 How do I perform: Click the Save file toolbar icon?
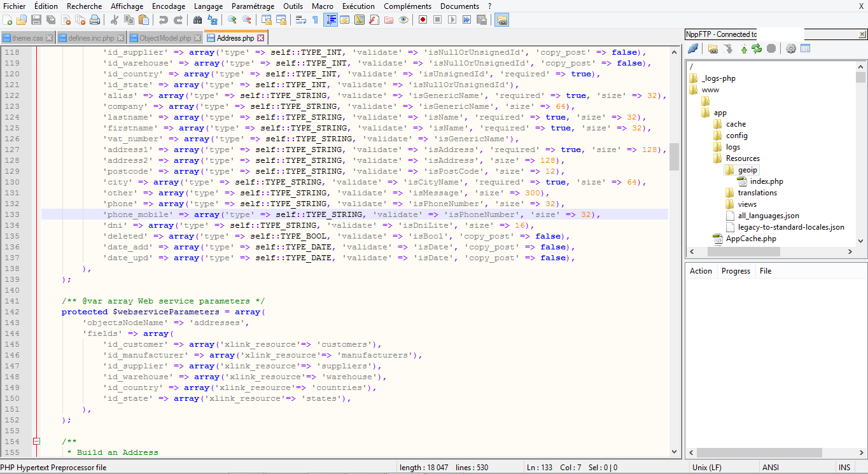pyautogui.click(x=36, y=20)
